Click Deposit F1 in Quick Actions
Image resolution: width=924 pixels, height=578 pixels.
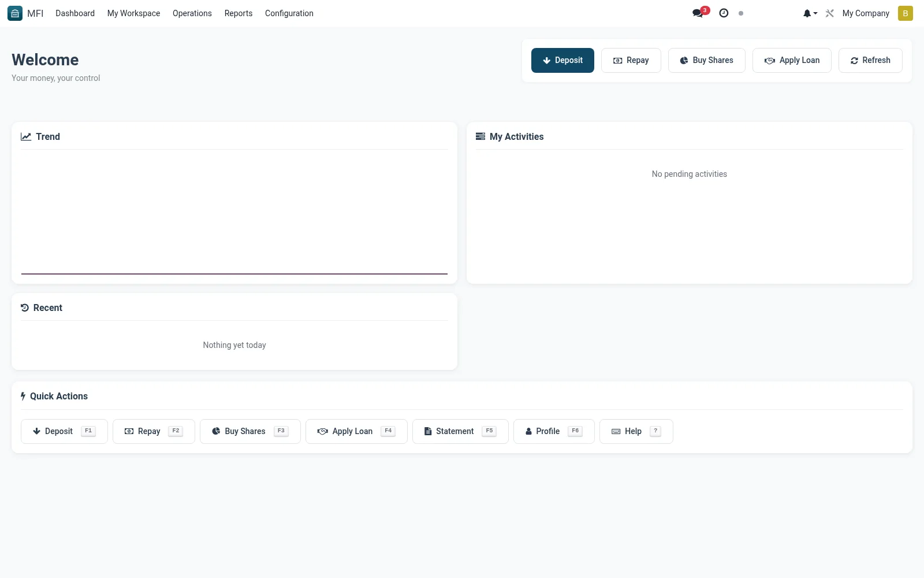64,431
